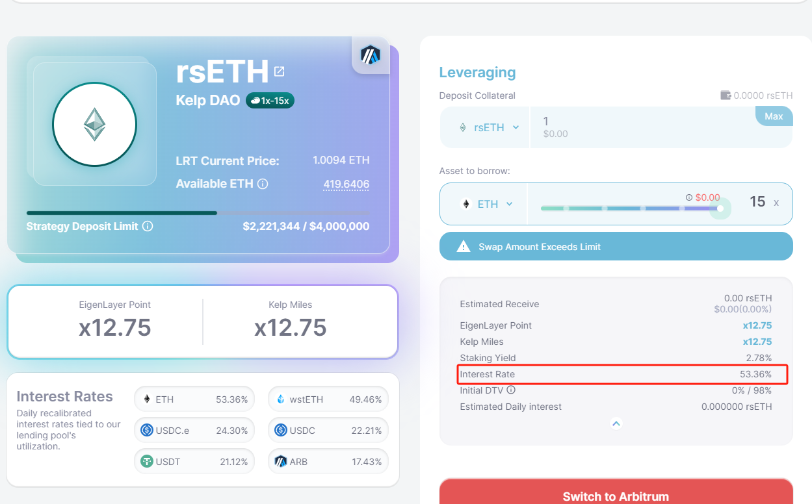Collapse the details panel with up chevron
Viewport: 812px width, 504px height.
point(616,423)
